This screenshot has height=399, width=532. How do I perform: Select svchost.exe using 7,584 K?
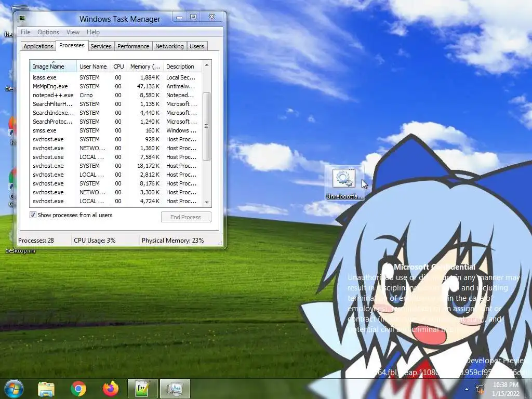coord(115,157)
